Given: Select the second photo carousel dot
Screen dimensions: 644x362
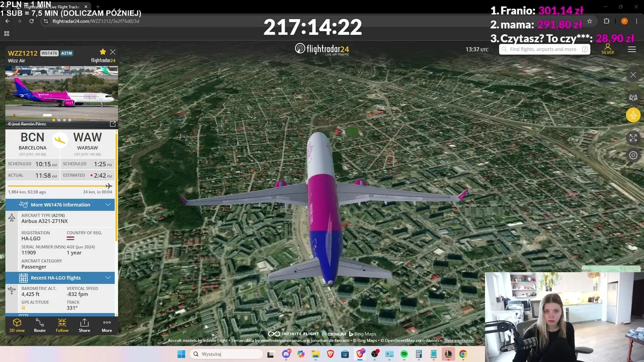Looking at the screenshot, I should tap(59, 120).
